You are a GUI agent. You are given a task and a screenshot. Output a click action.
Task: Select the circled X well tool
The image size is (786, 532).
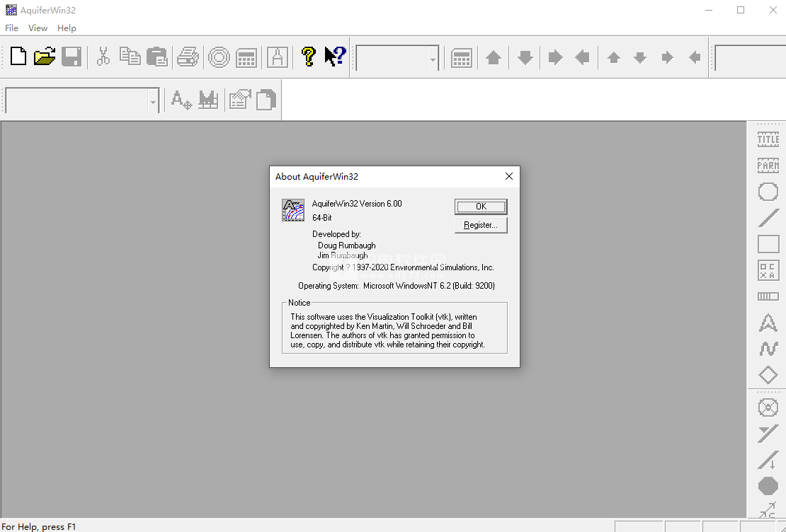[768, 407]
